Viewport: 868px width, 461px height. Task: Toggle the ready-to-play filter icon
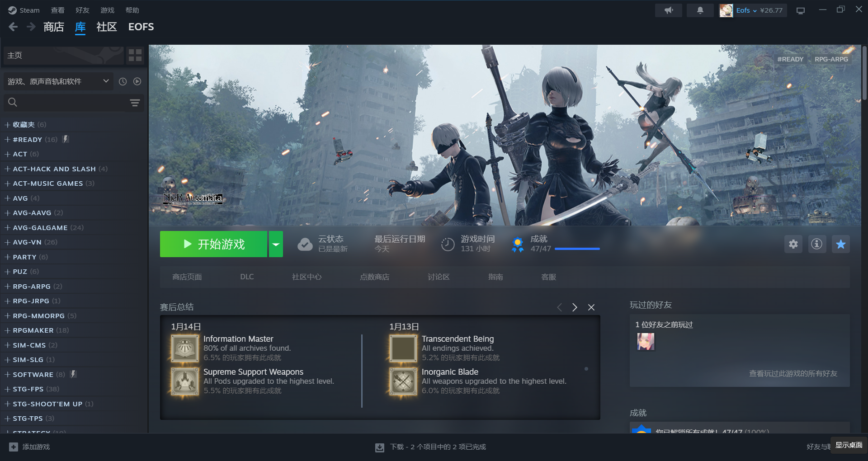coord(137,81)
